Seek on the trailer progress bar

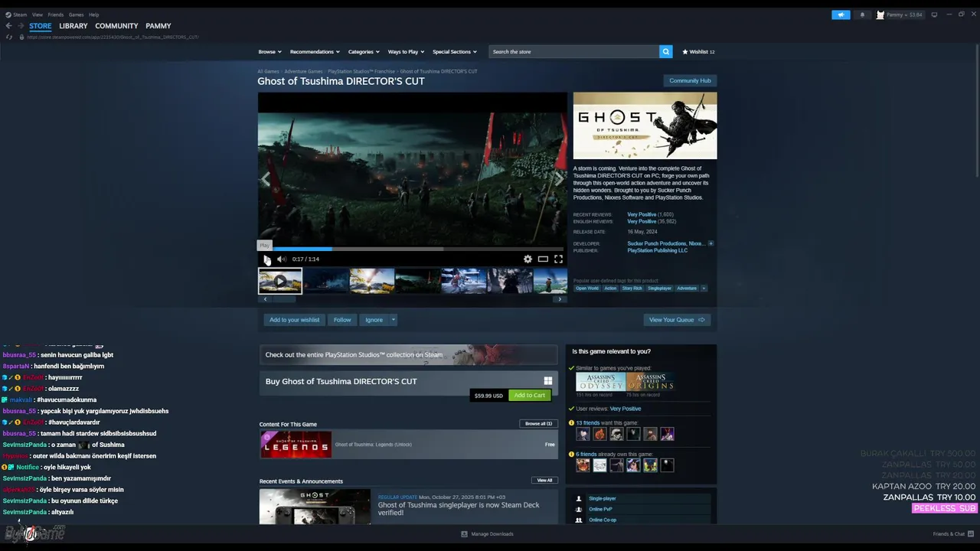(x=413, y=249)
